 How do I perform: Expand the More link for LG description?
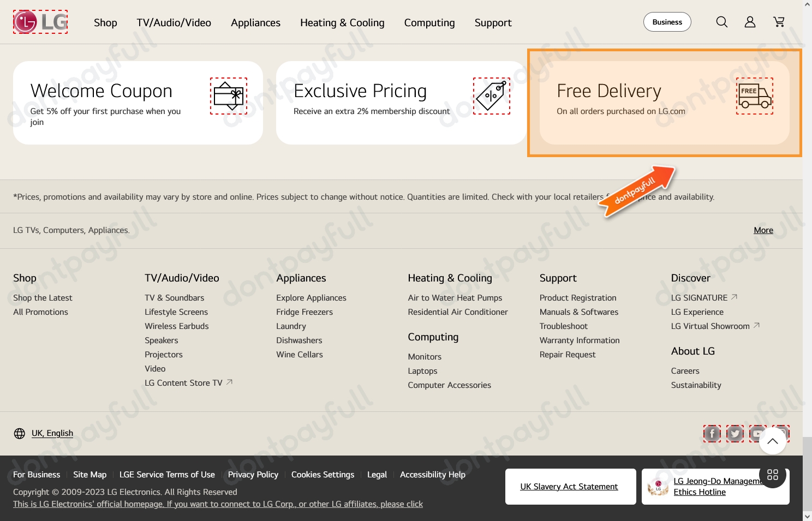coord(763,230)
